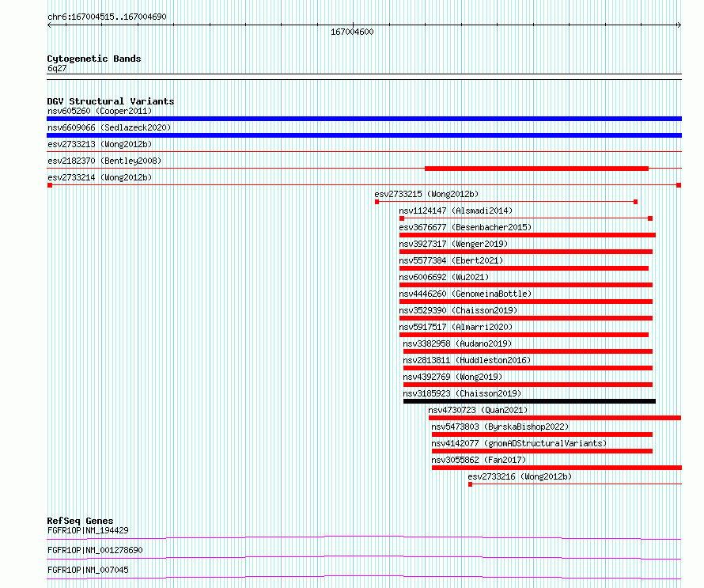Open the esv2733215 (Wong2012b) variant label
The image size is (704, 588).
tap(426, 194)
